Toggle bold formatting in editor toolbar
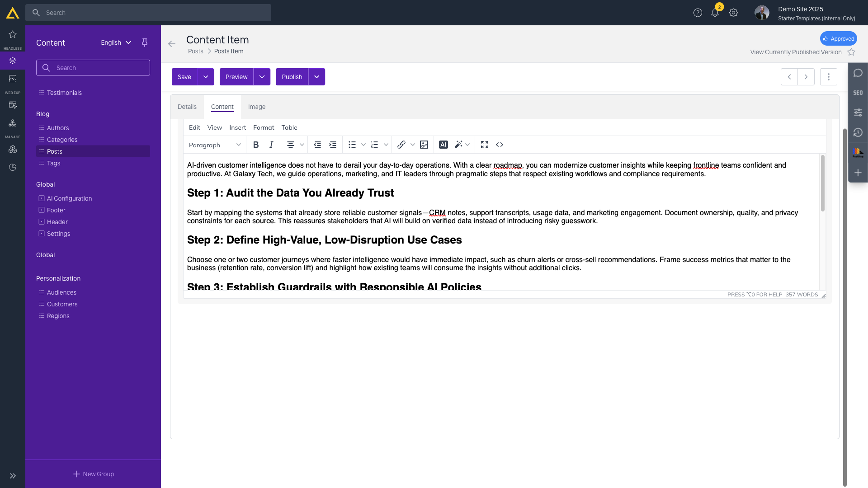 pyautogui.click(x=256, y=145)
